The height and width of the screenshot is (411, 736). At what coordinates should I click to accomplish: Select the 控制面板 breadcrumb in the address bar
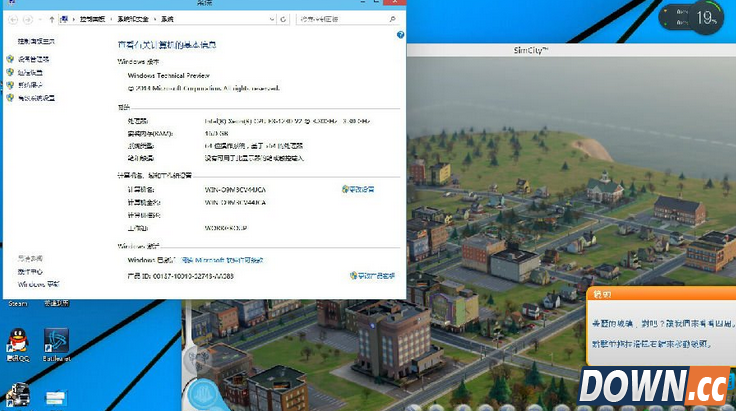click(x=92, y=19)
